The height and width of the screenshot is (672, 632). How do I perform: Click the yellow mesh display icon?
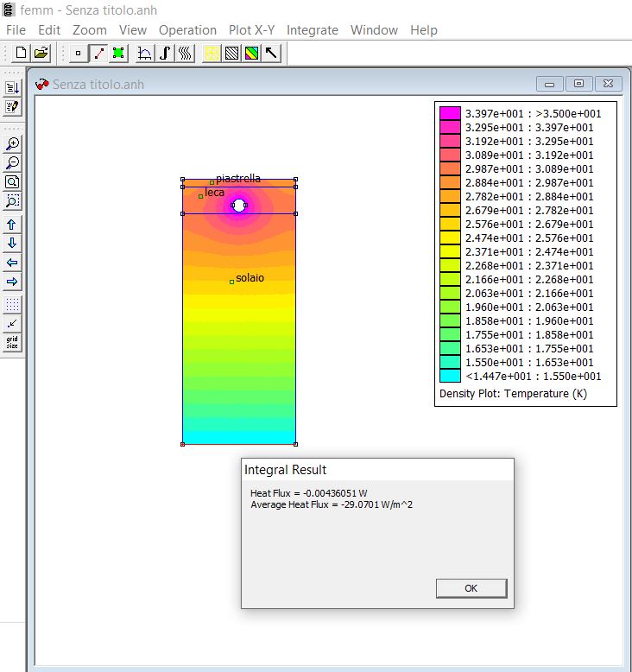[211, 53]
